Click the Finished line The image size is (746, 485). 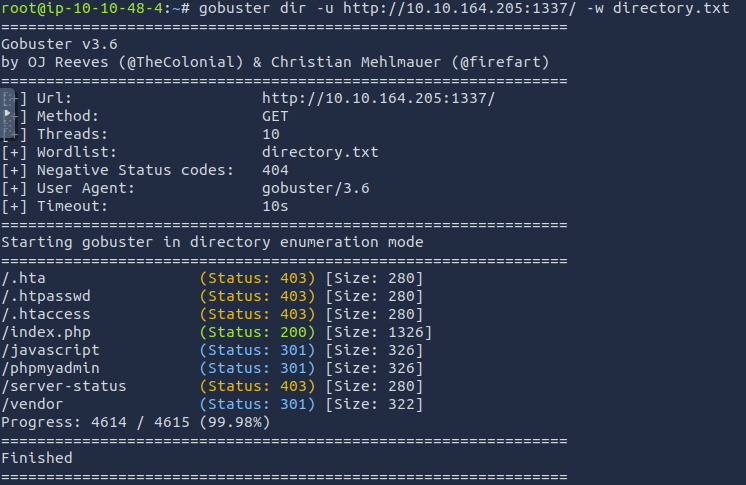tap(37, 458)
